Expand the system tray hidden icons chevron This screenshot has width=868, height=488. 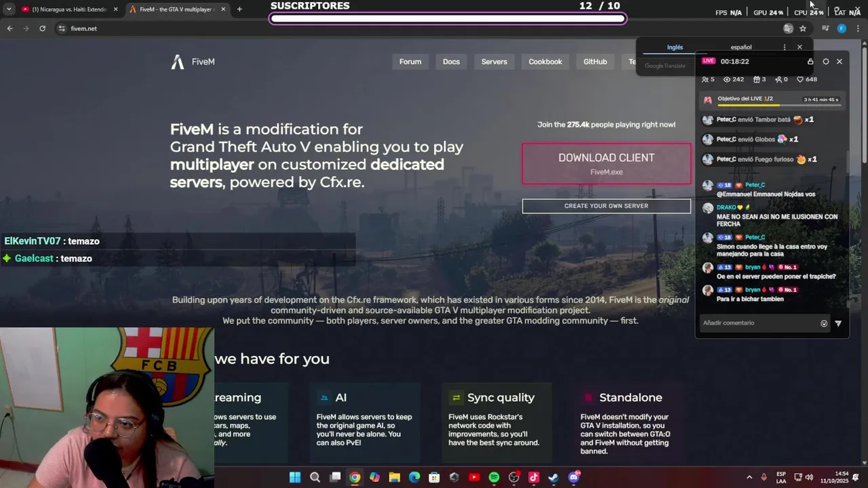tap(749, 477)
